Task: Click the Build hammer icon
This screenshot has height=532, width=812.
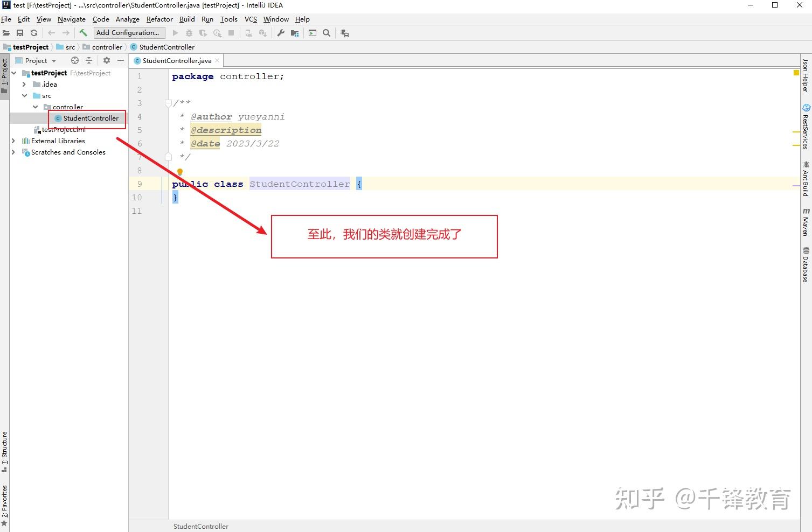Action: click(x=84, y=32)
